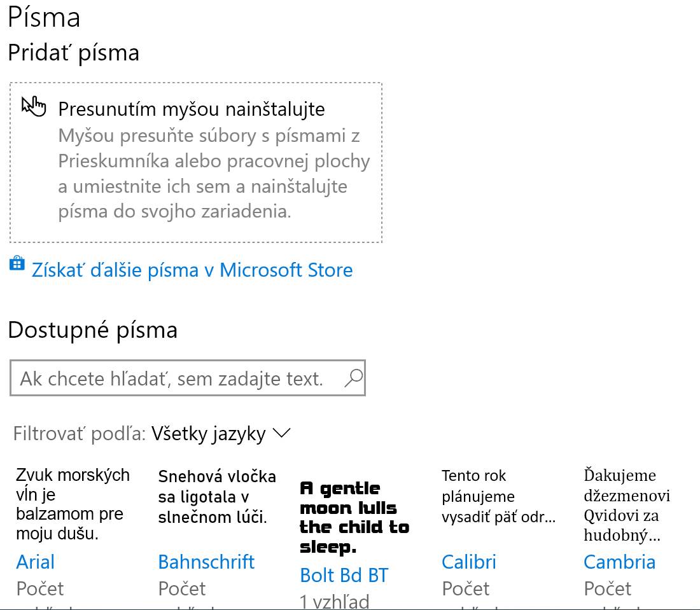Open the Cambria font details
This screenshot has height=610, width=700.
(x=619, y=562)
